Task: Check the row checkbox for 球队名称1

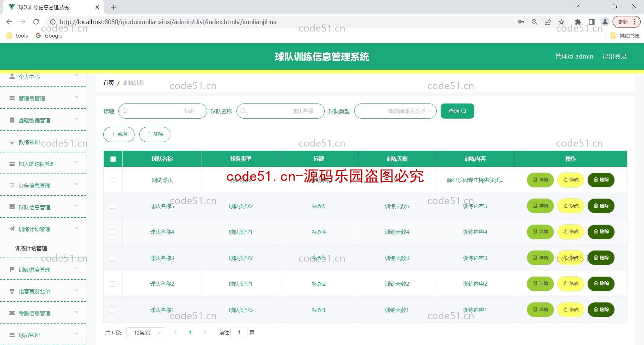Action: coord(112,310)
